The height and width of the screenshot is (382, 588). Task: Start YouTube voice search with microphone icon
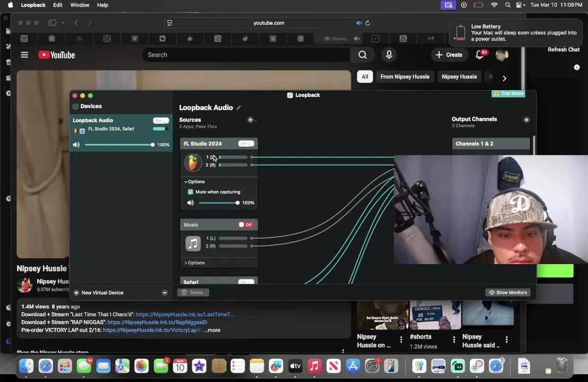pyautogui.click(x=389, y=55)
